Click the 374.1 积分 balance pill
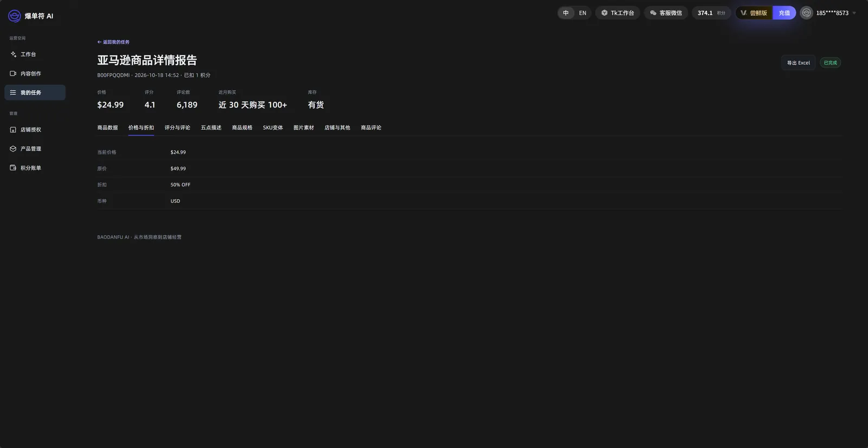Screen dimensions: 868x448 (711, 13)
